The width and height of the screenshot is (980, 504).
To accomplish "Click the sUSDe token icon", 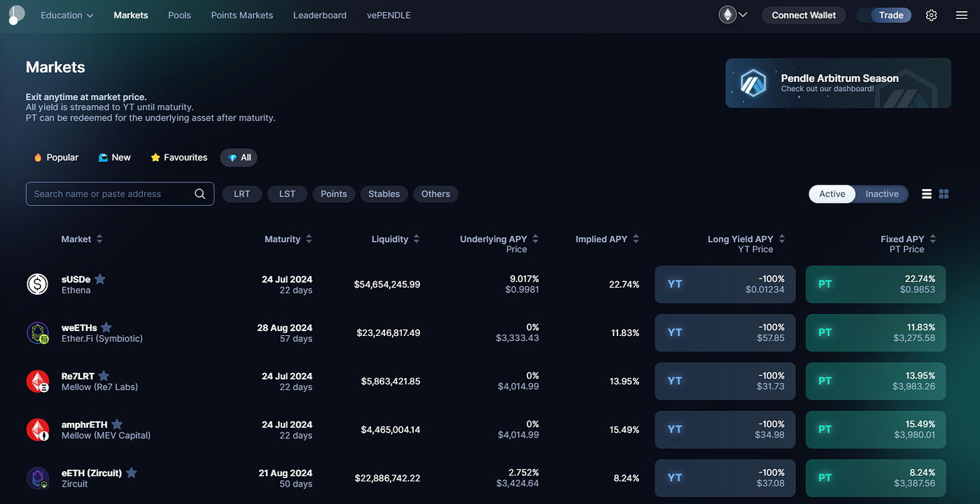I will tap(37, 283).
